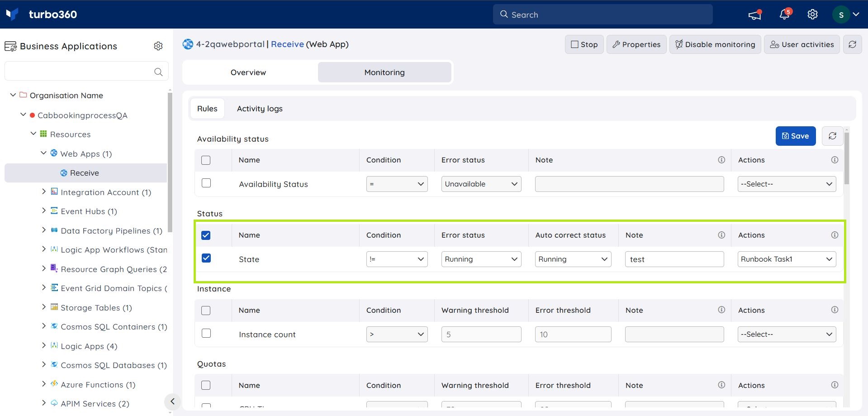The image size is (868, 416).
Task: Click the rules panel vertical scrollbar
Action: pos(847,158)
